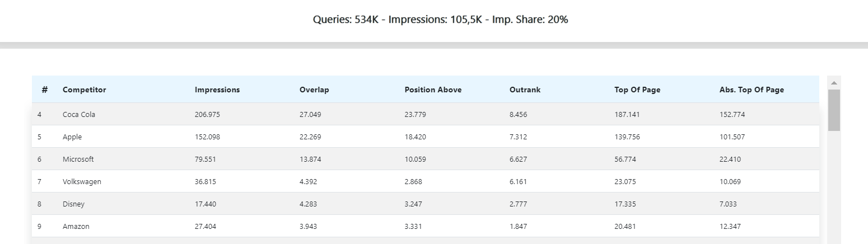Click rank number 9 in Amazon row
Viewport: 868px width, 244px height.
(40, 226)
